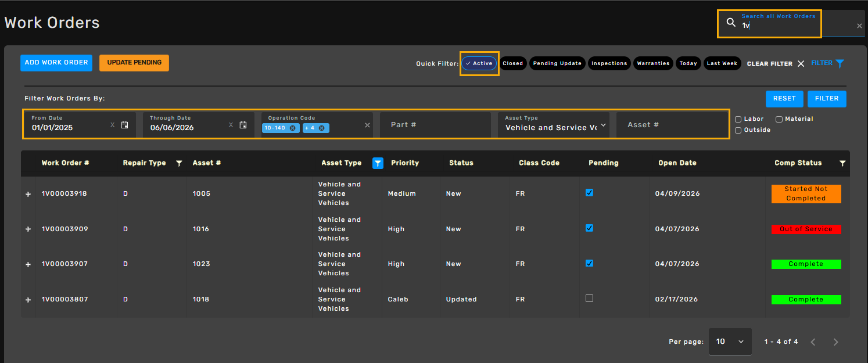Image resolution: width=868 pixels, height=363 pixels.
Task: Clear the Through Date value
Action: (231, 125)
